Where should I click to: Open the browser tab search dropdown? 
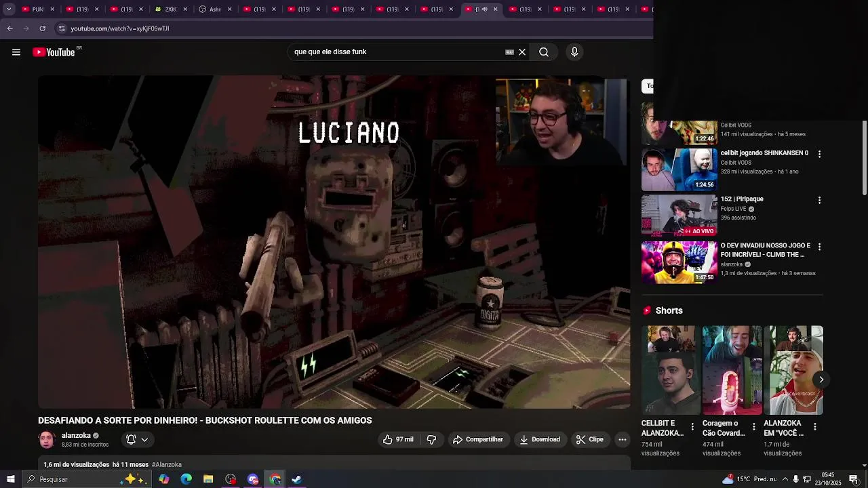(x=9, y=9)
